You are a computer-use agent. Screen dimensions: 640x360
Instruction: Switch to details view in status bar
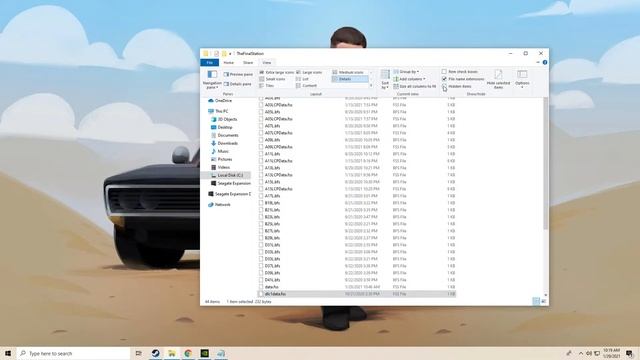[x=536, y=301]
